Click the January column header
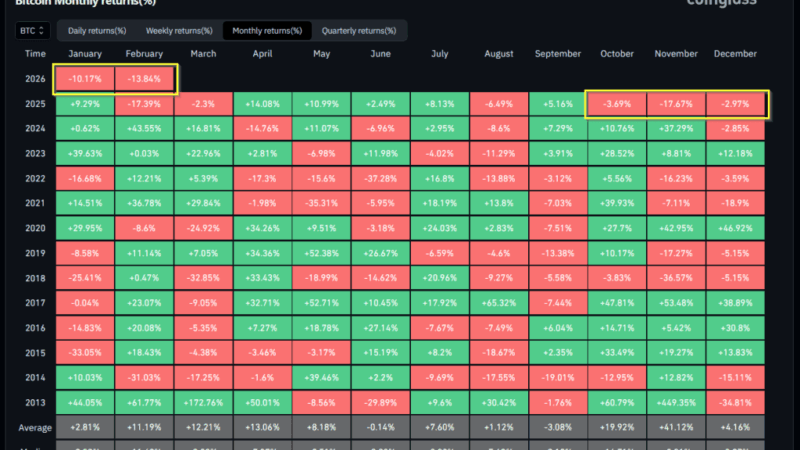 click(85, 54)
